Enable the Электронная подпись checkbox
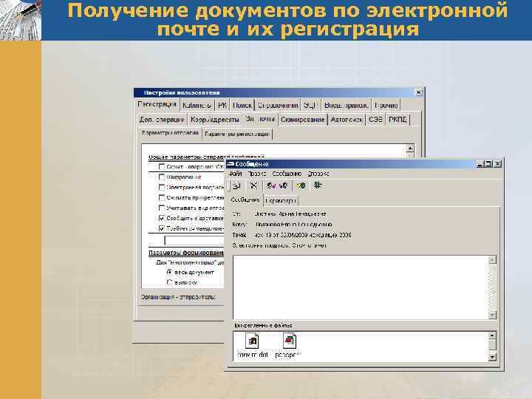 pos(162,187)
